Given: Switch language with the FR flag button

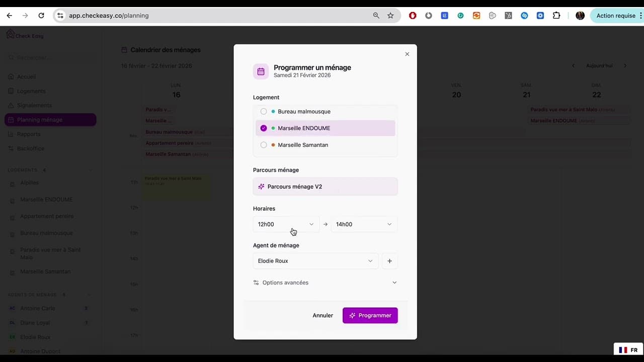Looking at the screenshot, I should point(628,350).
